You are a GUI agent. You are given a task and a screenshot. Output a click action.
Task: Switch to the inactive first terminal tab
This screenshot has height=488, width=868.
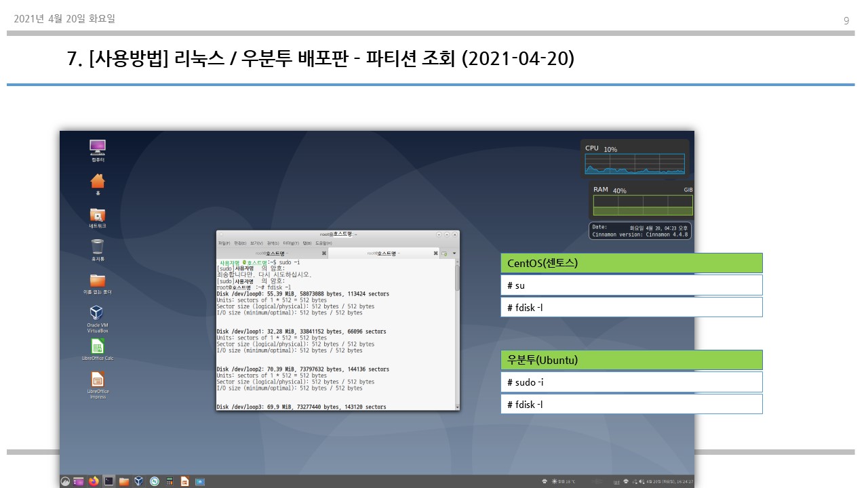click(272, 253)
